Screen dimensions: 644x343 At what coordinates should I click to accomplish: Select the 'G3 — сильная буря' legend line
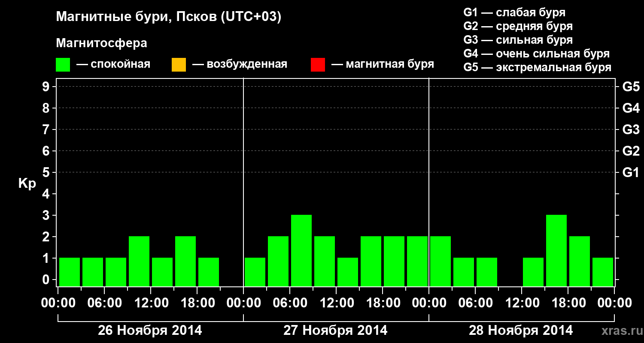pyautogui.click(x=518, y=40)
